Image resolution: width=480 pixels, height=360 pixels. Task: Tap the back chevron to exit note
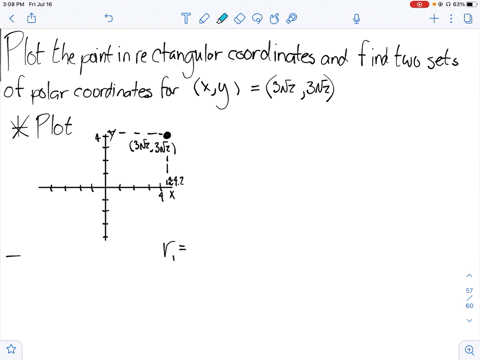12,18
